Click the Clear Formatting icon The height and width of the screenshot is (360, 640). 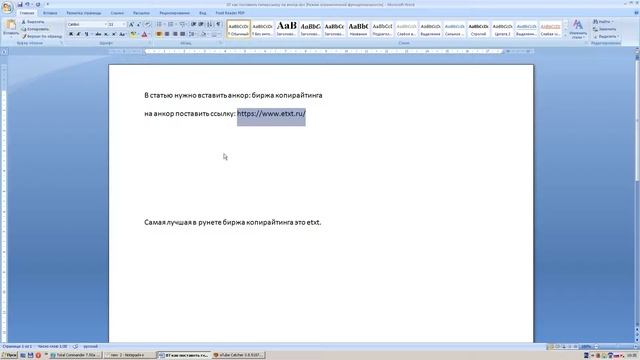[147, 24]
